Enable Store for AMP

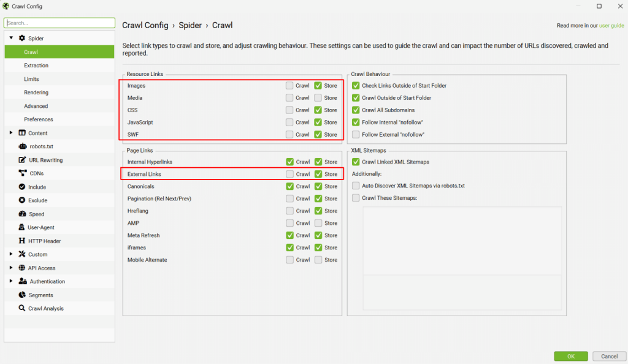318,223
